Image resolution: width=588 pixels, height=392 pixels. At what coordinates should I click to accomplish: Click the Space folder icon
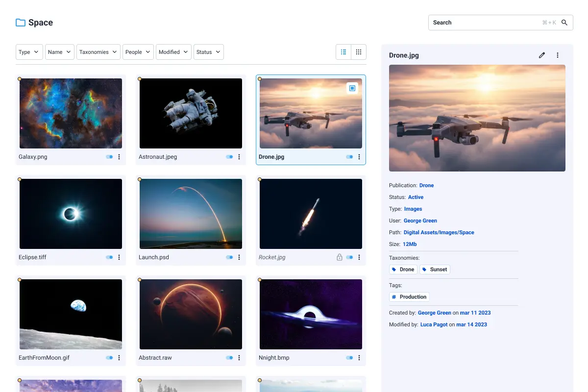(x=21, y=23)
